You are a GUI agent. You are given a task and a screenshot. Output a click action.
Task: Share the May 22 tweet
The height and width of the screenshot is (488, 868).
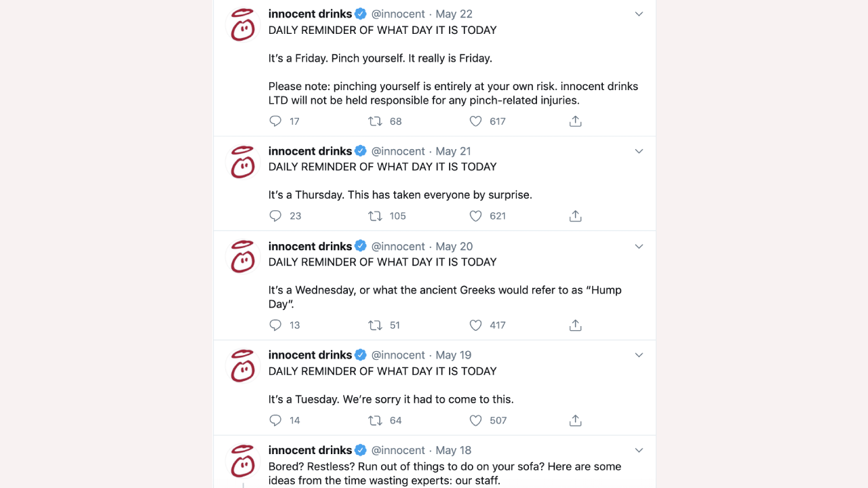(x=575, y=121)
